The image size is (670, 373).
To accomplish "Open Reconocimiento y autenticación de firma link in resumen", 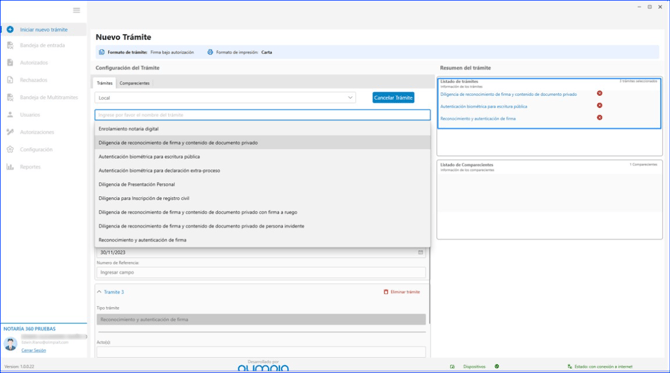I will pyautogui.click(x=478, y=118).
